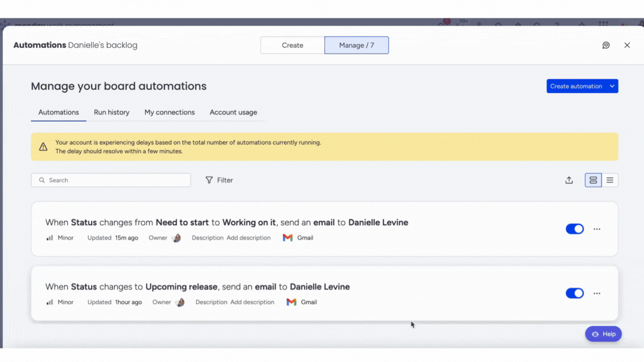This screenshot has width=644, height=362.
Task: Switch to card view layout
Action: 593,180
